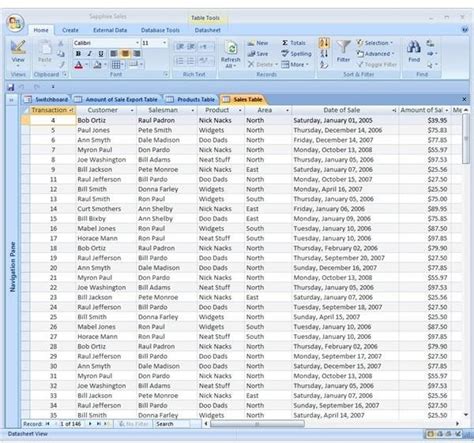Click the font color red A button
Viewport: 474px width, 443px height.
(x=78, y=65)
